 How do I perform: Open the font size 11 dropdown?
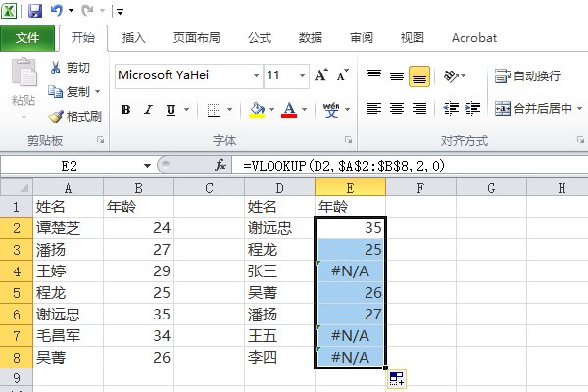point(302,75)
